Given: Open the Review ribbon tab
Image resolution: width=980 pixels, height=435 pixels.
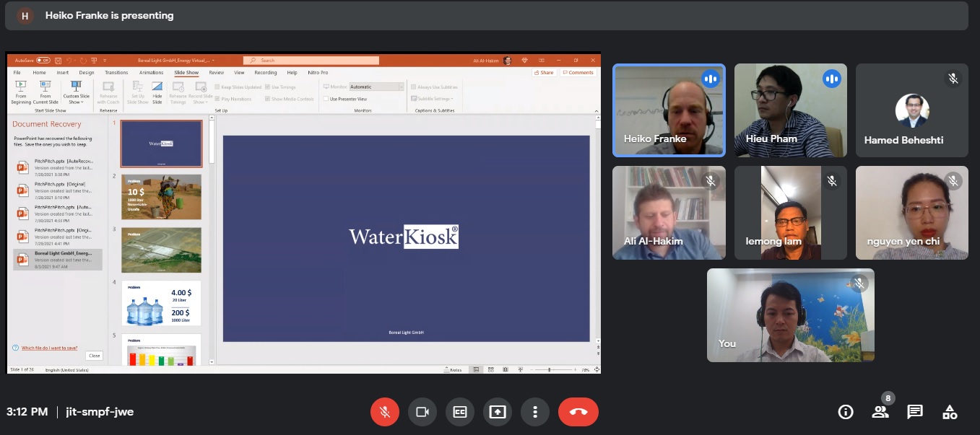Looking at the screenshot, I should point(217,73).
